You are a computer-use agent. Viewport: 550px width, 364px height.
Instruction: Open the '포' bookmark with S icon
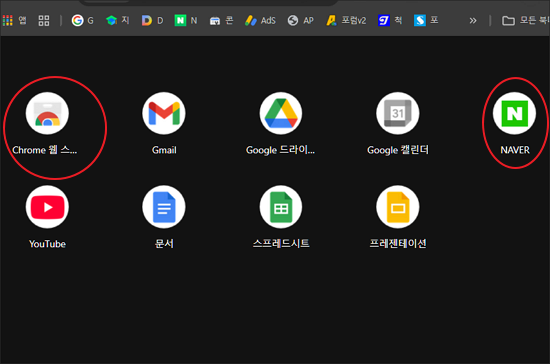pos(426,20)
